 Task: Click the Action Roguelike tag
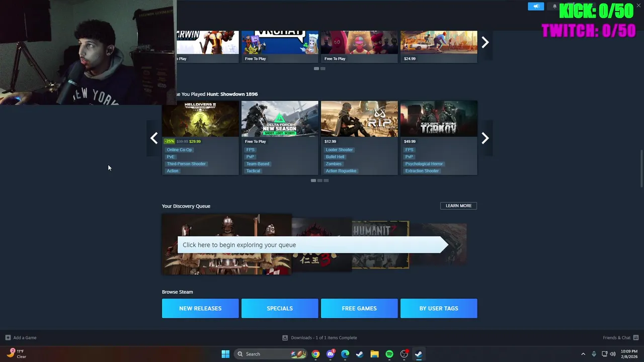[341, 171]
